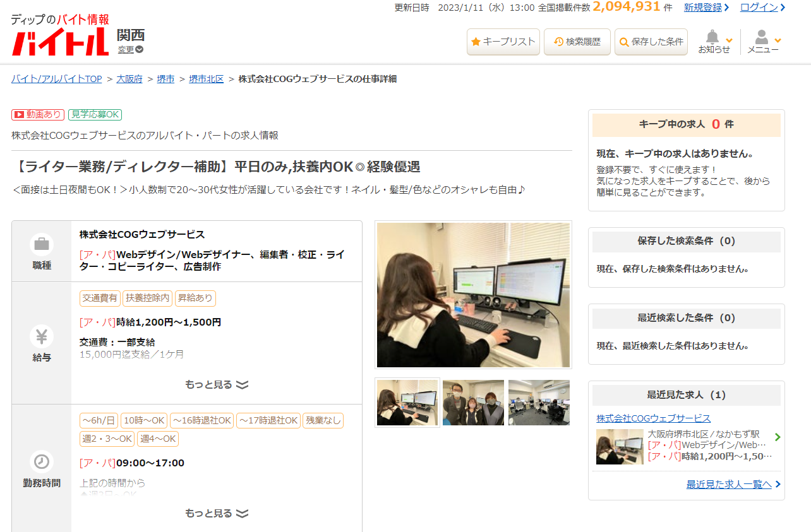
Task: Click the job title ライター業務/ディレクター補助 heading
Action: [x=217, y=167]
